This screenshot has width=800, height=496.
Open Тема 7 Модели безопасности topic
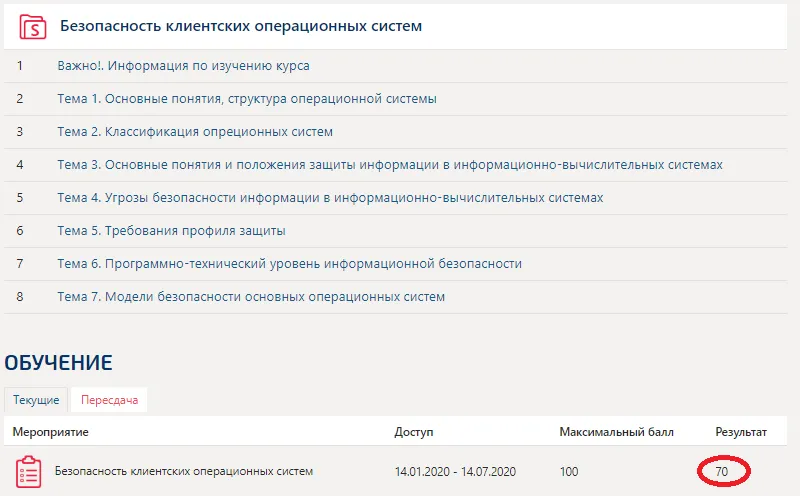(x=251, y=297)
